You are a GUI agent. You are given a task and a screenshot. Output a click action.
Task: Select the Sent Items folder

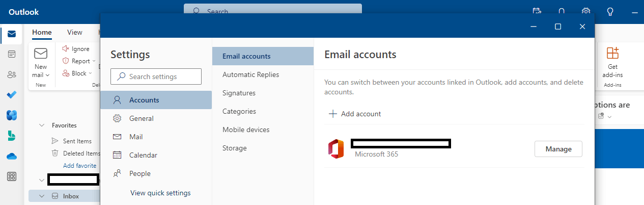77,141
